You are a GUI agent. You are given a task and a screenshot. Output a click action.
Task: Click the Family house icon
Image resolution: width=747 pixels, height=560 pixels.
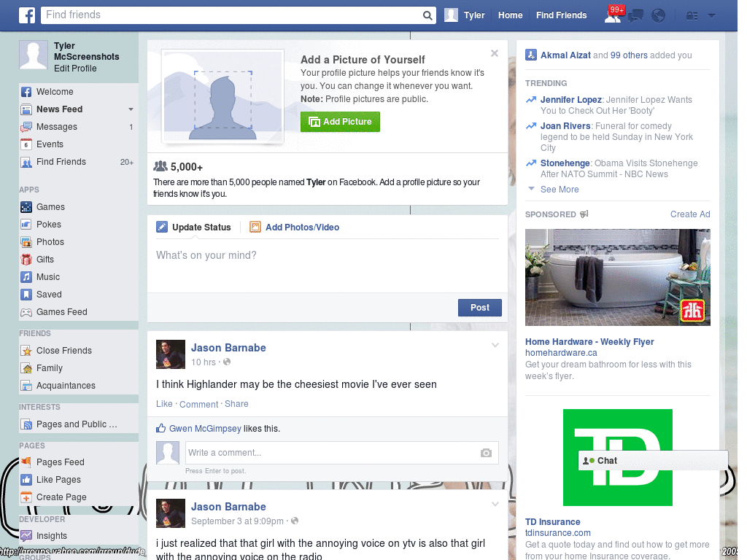[26, 368]
